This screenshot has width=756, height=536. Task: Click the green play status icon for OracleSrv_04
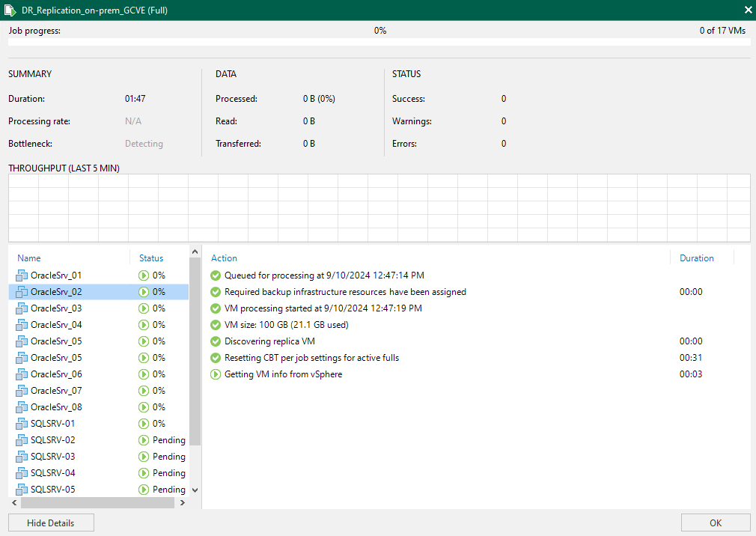point(144,325)
